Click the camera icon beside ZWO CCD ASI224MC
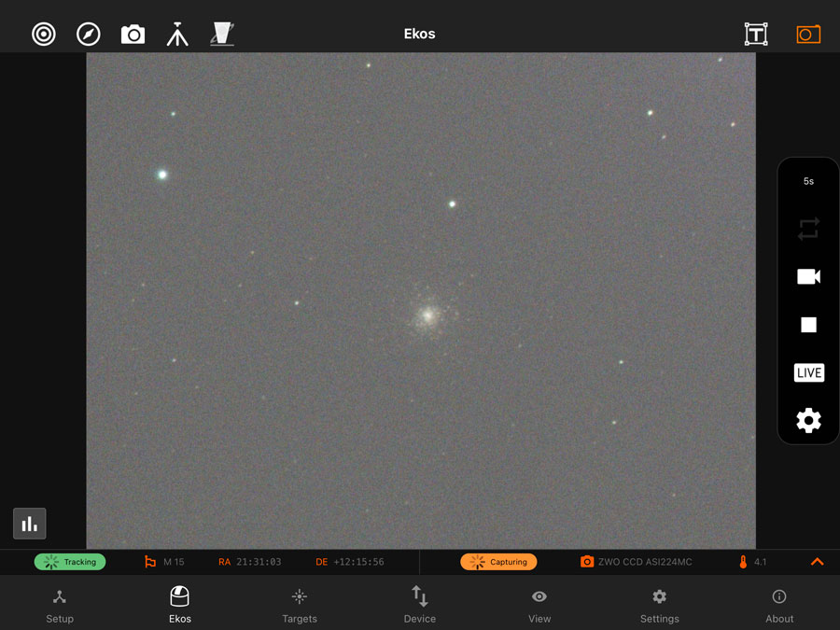 click(x=587, y=562)
